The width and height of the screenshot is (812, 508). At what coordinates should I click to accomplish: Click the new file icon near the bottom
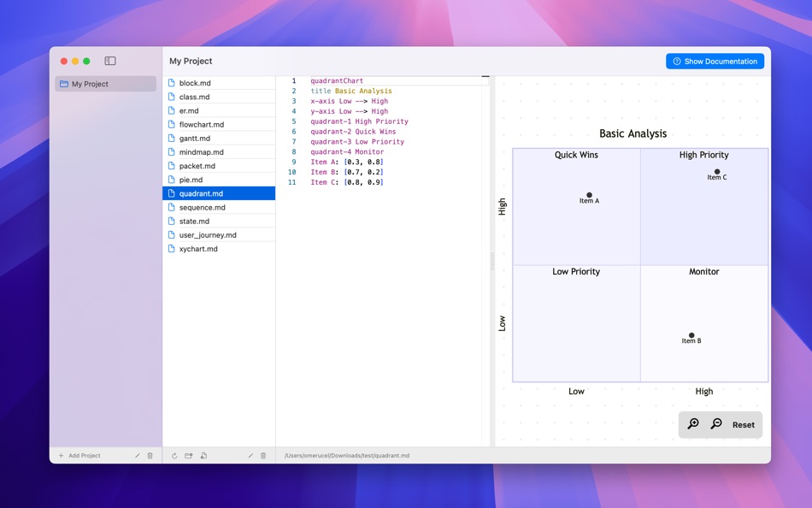coord(203,456)
